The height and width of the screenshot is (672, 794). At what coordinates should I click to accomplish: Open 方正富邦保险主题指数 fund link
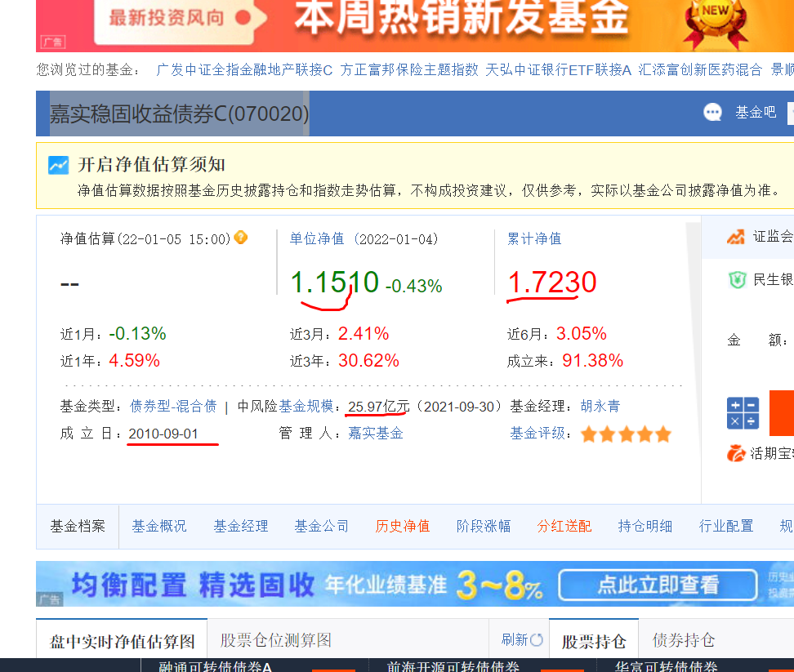tap(409, 70)
